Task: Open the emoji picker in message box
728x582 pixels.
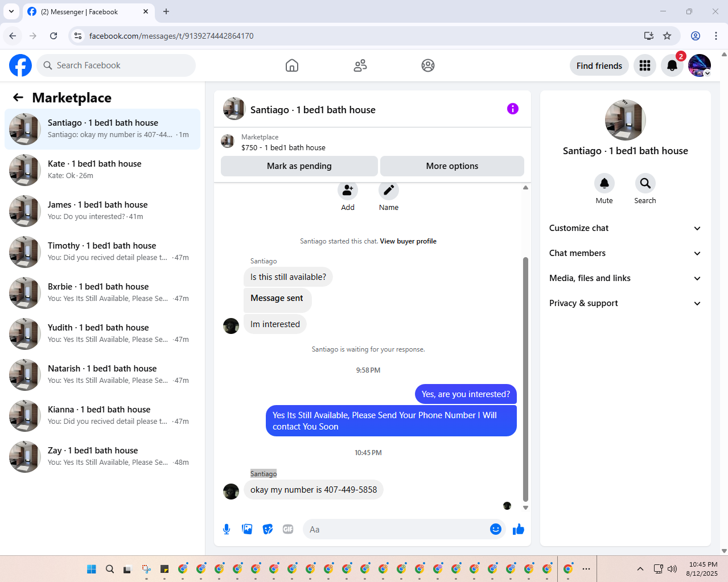Action: point(496,530)
